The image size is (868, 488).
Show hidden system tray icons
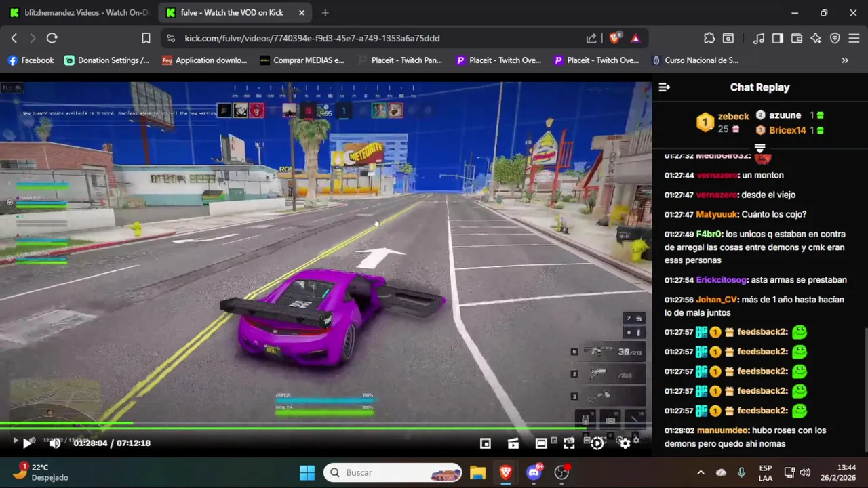point(701,472)
